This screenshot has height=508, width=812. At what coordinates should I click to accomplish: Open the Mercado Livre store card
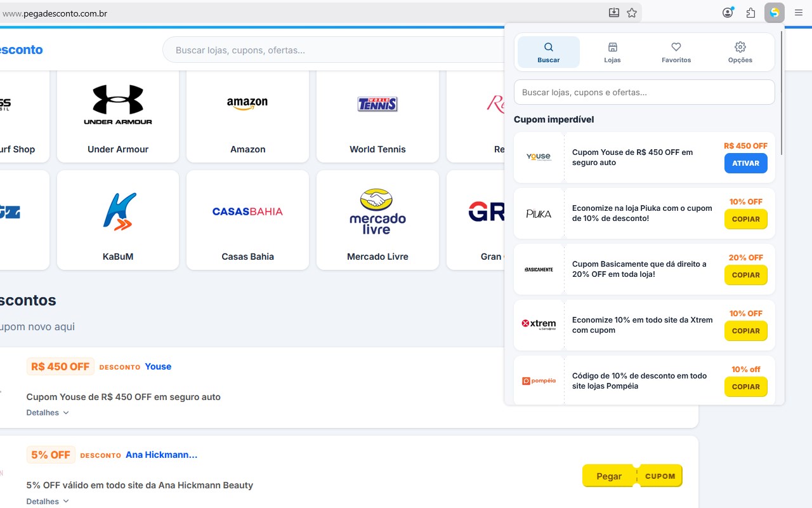(x=377, y=220)
